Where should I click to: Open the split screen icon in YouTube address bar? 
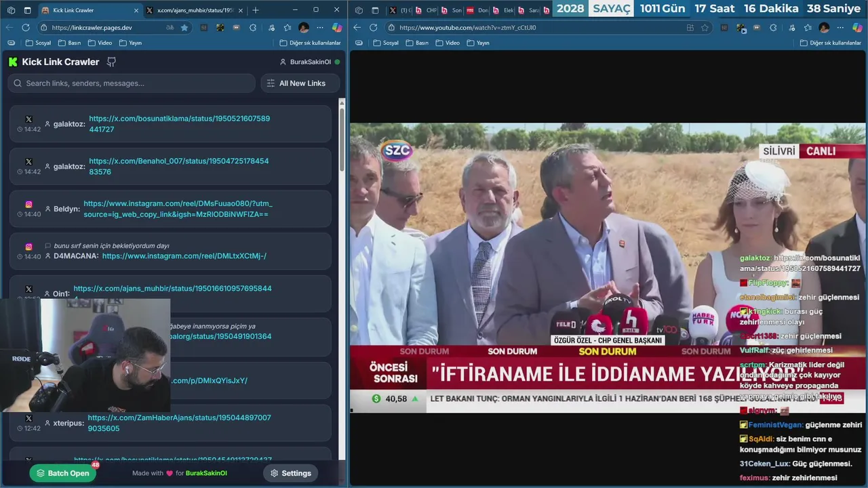pos(690,28)
